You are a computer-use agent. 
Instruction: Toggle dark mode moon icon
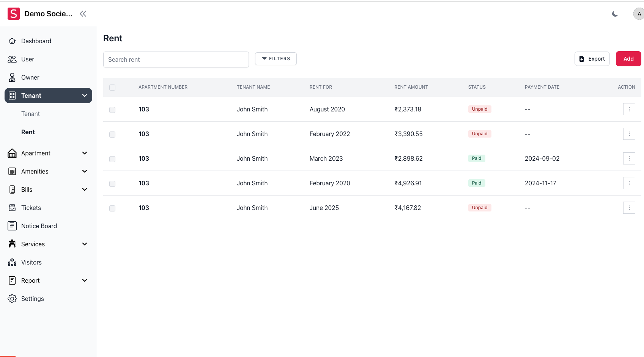coord(615,14)
